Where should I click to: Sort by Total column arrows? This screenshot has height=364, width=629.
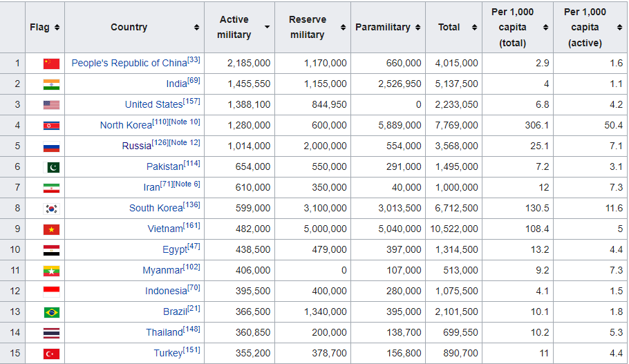pos(475,27)
